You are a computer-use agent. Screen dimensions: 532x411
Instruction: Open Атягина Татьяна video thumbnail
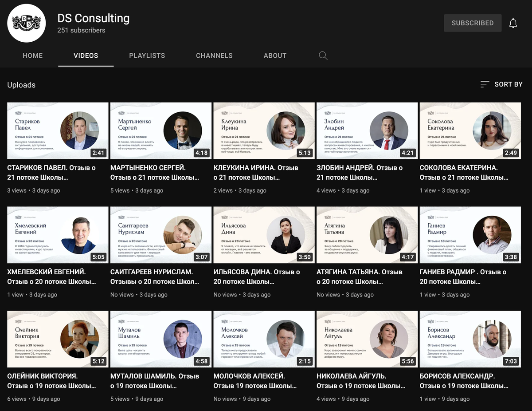click(x=367, y=235)
